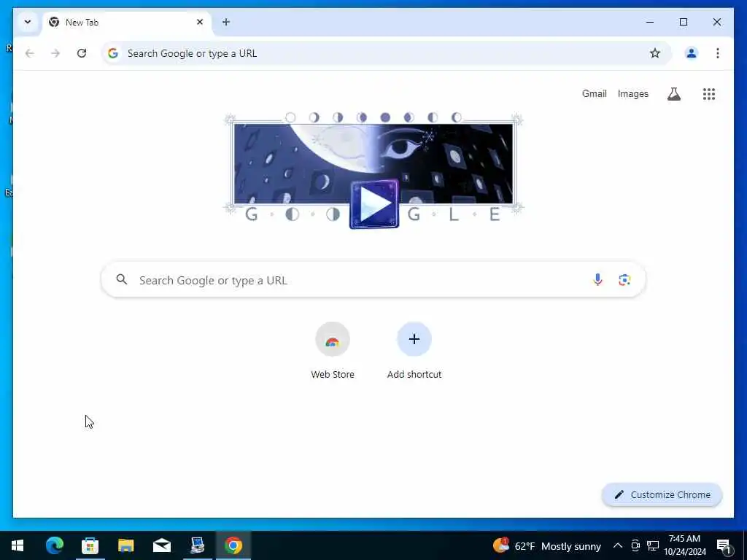Bookmark this tab with star icon

[655, 53]
